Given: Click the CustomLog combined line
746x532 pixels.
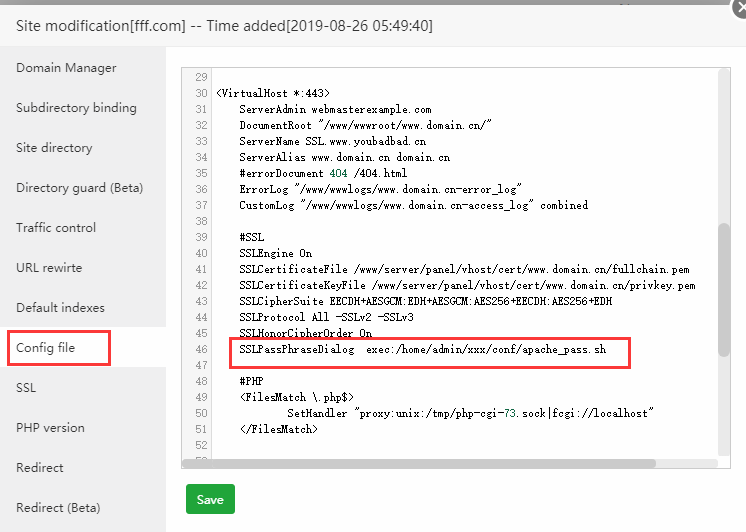Looking at the screenshot, I should 413,206.
